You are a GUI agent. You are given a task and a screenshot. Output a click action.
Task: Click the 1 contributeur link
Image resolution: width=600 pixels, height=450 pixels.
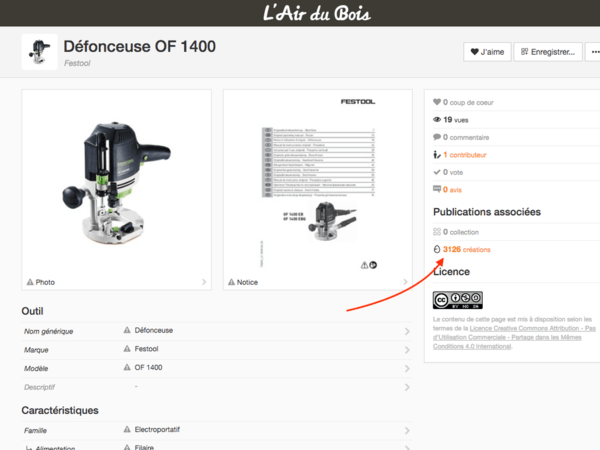coord(464,155)
